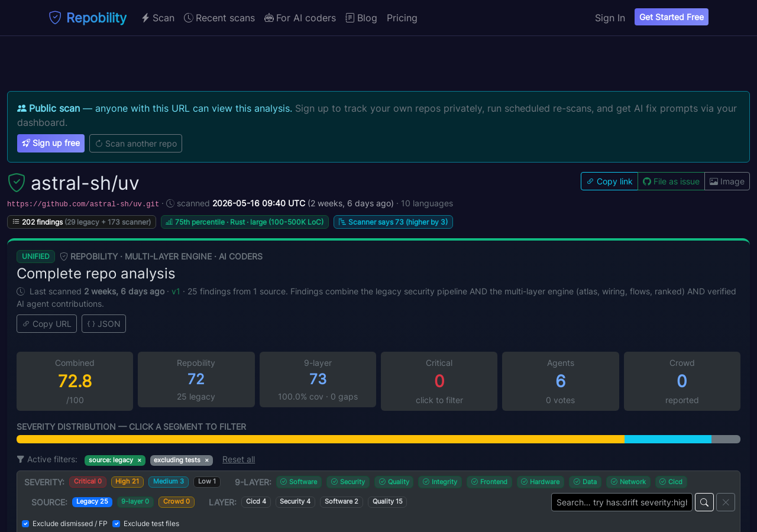Toggle the Cicd 9-layer filter
Image resolution: width=757 pixels, height=532 pixels.
[671, 482]
